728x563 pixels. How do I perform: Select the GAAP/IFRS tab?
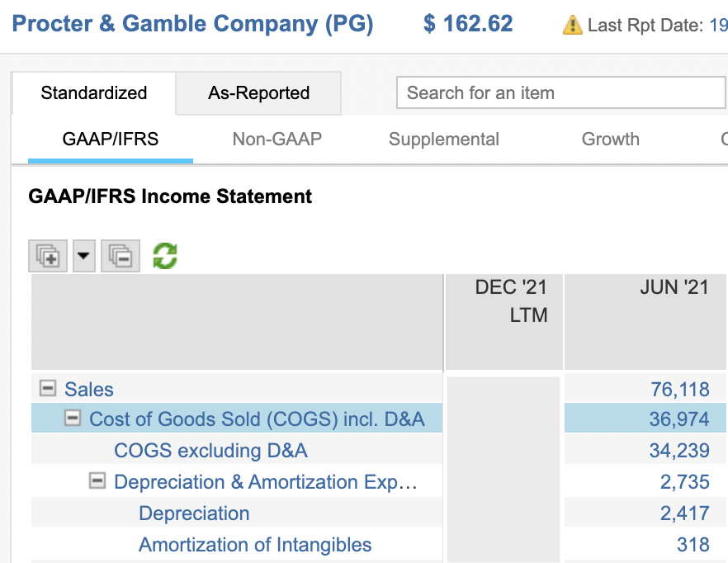(x=111, y=139)
